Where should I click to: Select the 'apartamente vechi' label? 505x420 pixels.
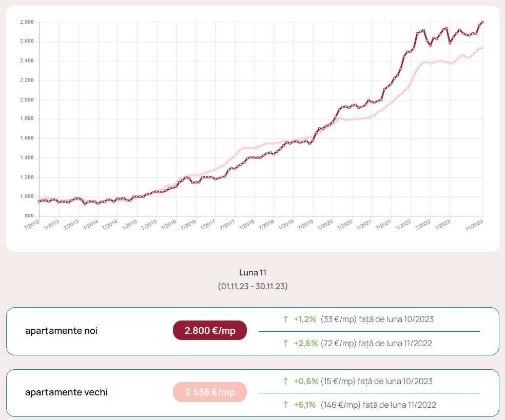[66, 393]
